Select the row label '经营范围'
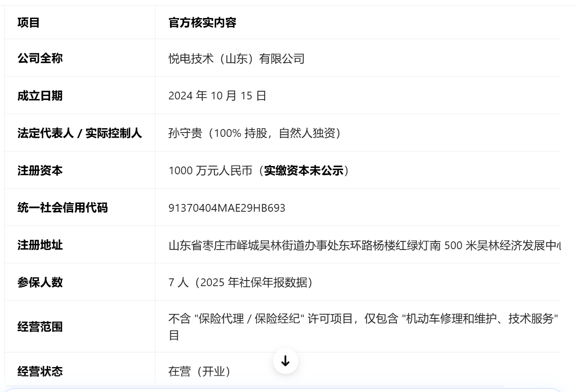The image size is (575, 392). 40,327
